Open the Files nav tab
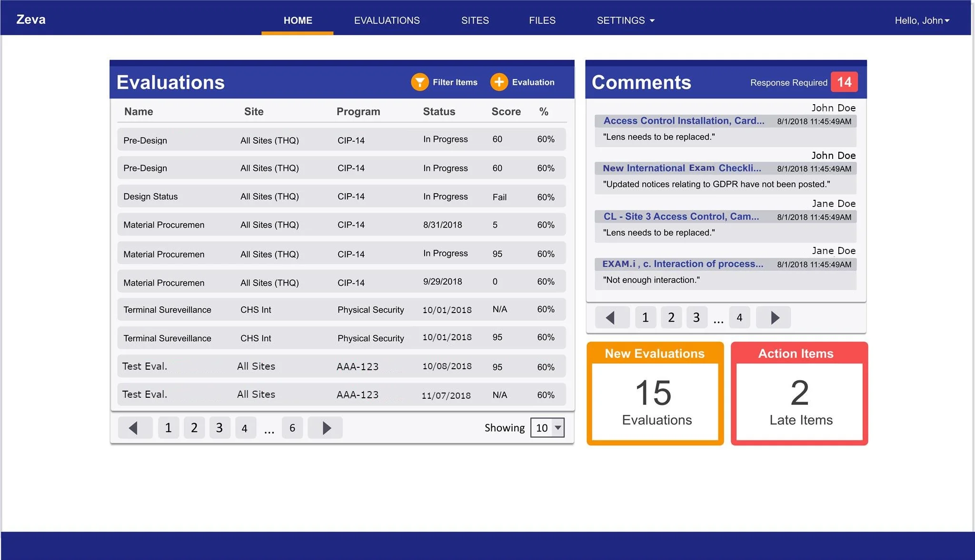 click(542, 20)
